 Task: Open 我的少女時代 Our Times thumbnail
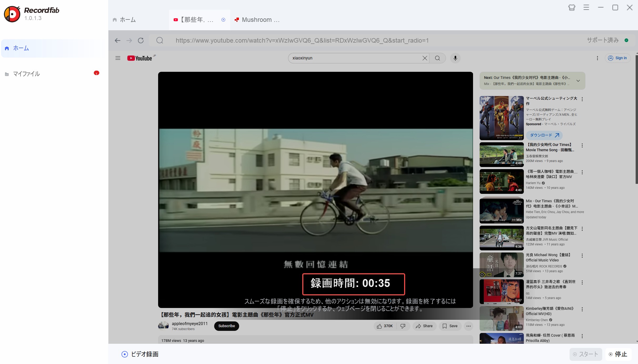click(x=502, y=155)
